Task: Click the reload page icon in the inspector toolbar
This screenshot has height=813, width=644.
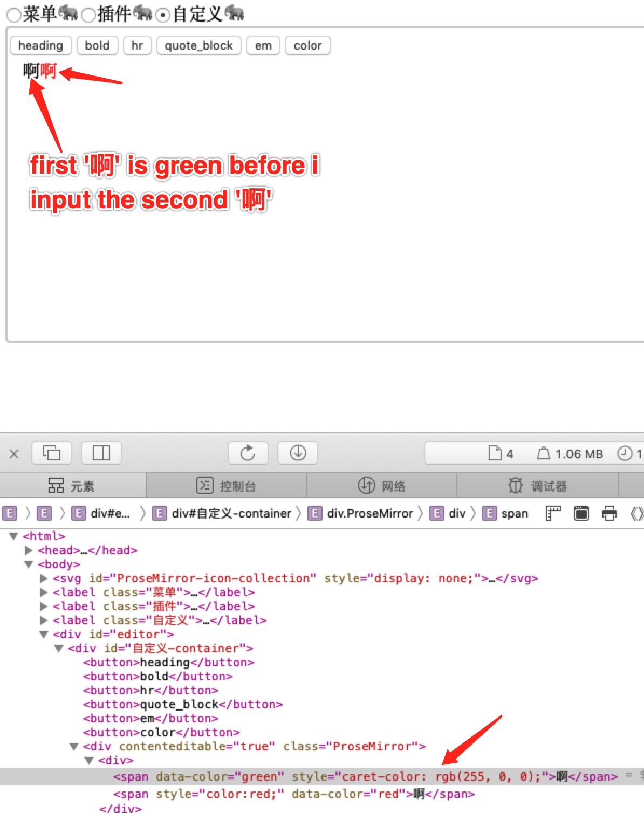Action: 248,453
